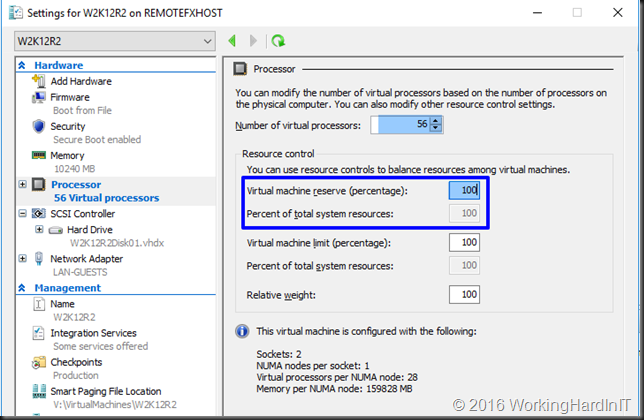The height and width of the screenshot is (420, 644).
Task: Select the Security shield icon
Action: pos(39,126)
